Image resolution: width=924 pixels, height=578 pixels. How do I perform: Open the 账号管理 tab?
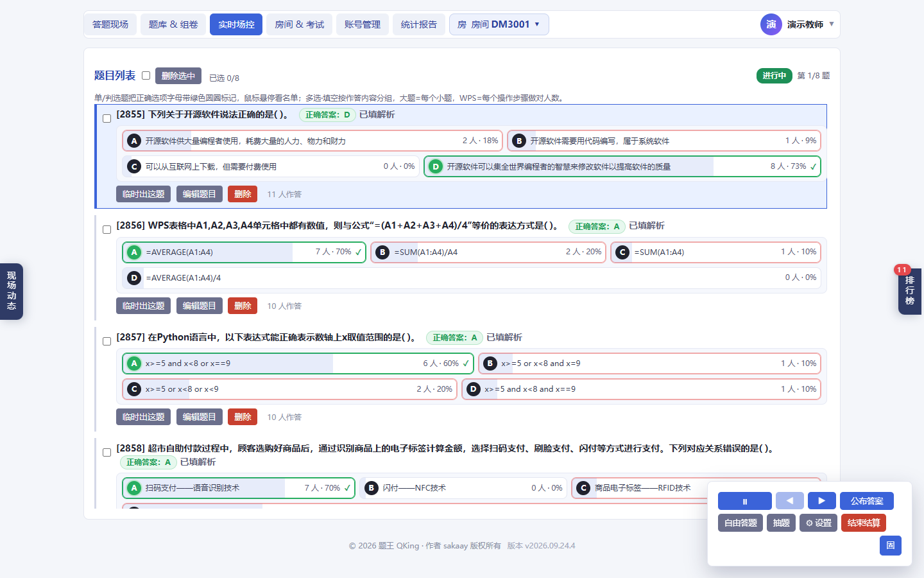point(362,24)
